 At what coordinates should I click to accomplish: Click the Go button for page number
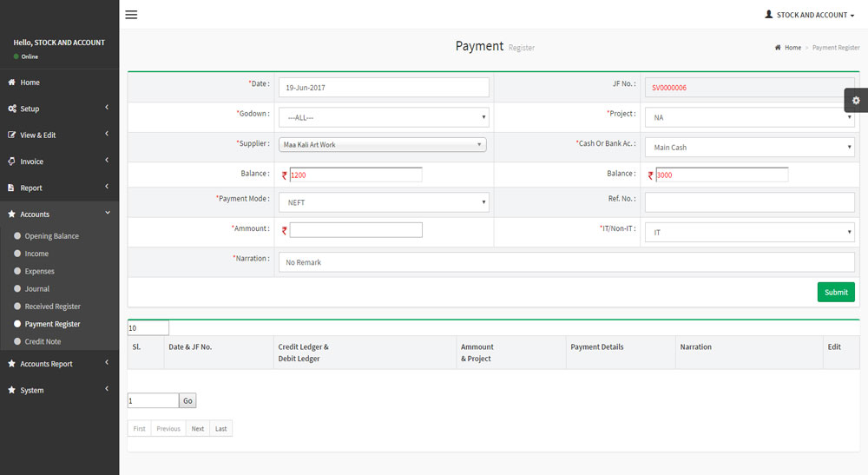(x=187, y=401)
